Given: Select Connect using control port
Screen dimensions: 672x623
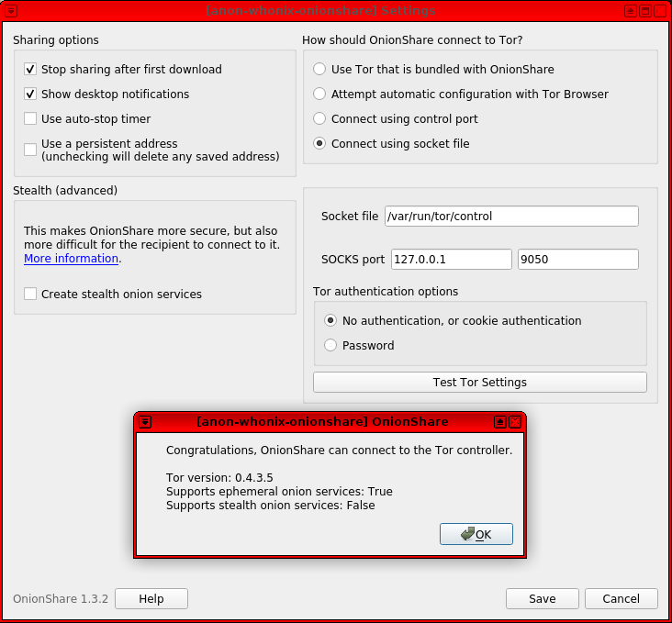Looking at the screenshot, I should click(319, 119).
